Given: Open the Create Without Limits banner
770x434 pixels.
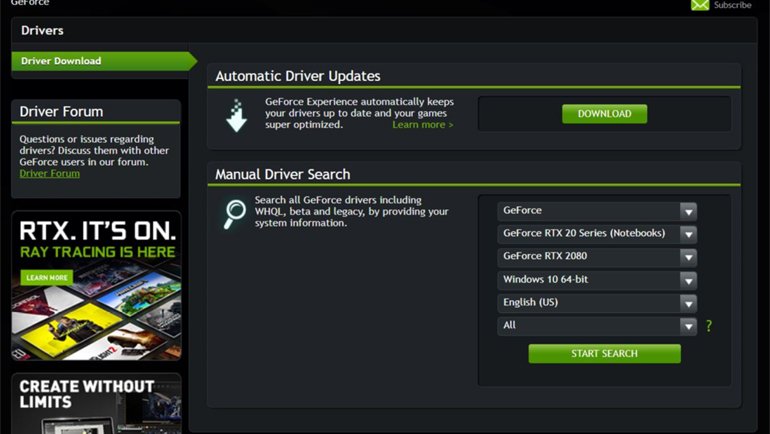Looking at the screenshot, I should coord(96,403).
